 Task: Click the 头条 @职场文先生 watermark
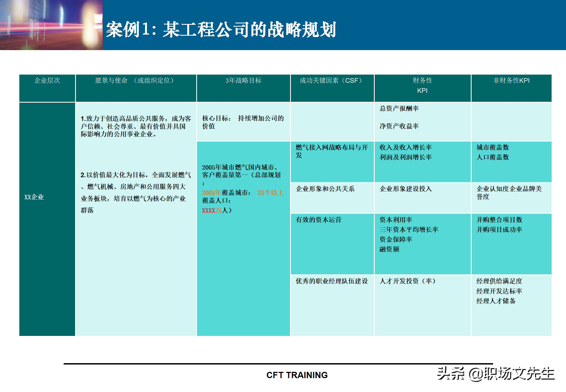click(x=496, y=374)
